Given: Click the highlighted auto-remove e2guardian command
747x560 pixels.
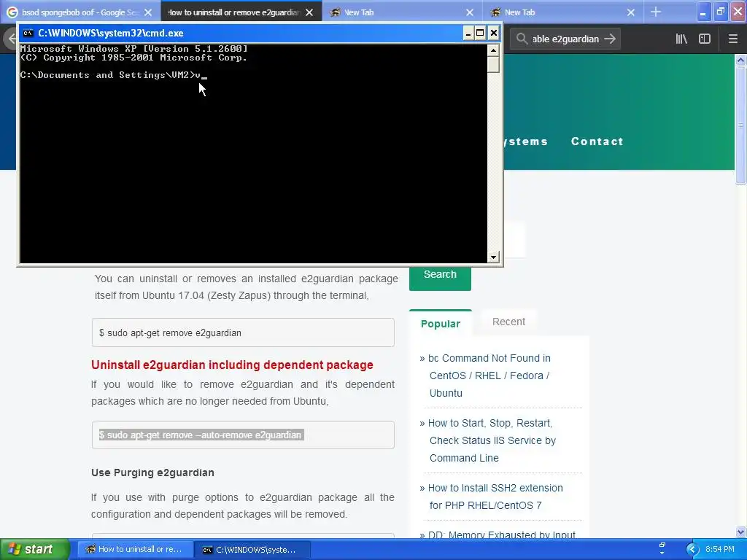Looking at the screenshot, I should 201,435.
